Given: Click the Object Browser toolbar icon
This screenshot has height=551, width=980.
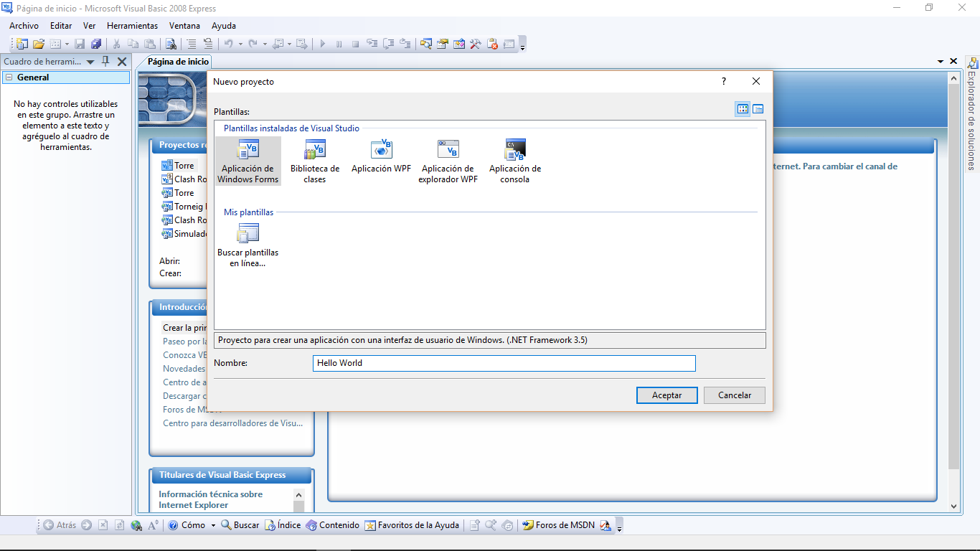Looking at the screenshot, I should (459, 44).
